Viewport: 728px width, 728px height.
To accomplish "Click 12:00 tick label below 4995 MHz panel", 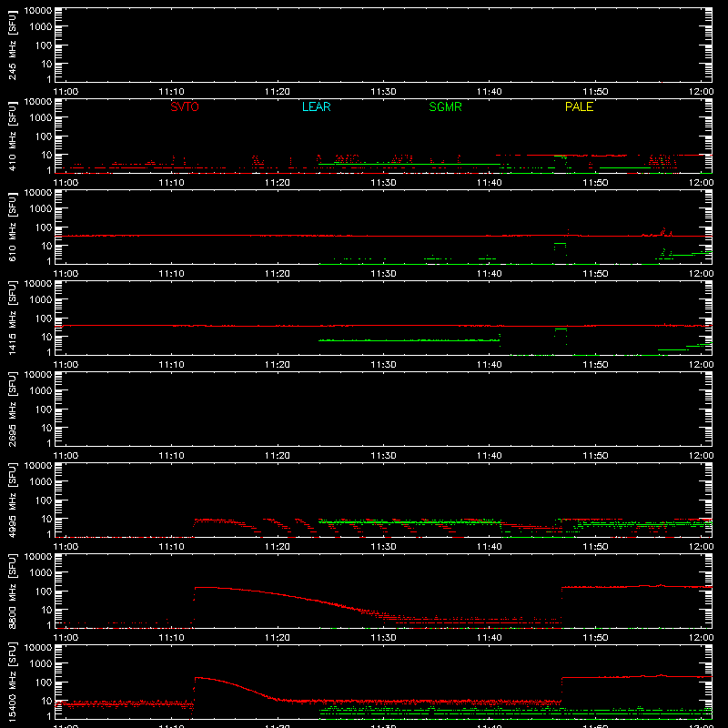I will [701, 547].
